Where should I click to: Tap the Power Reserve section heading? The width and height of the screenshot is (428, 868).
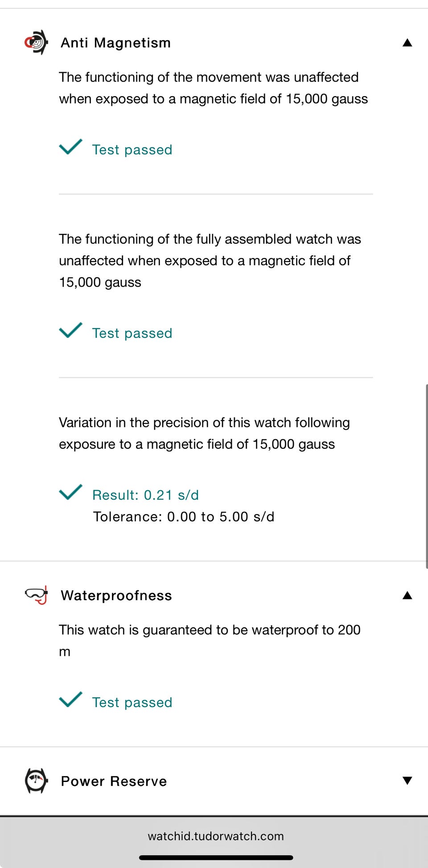coord(114,781)
